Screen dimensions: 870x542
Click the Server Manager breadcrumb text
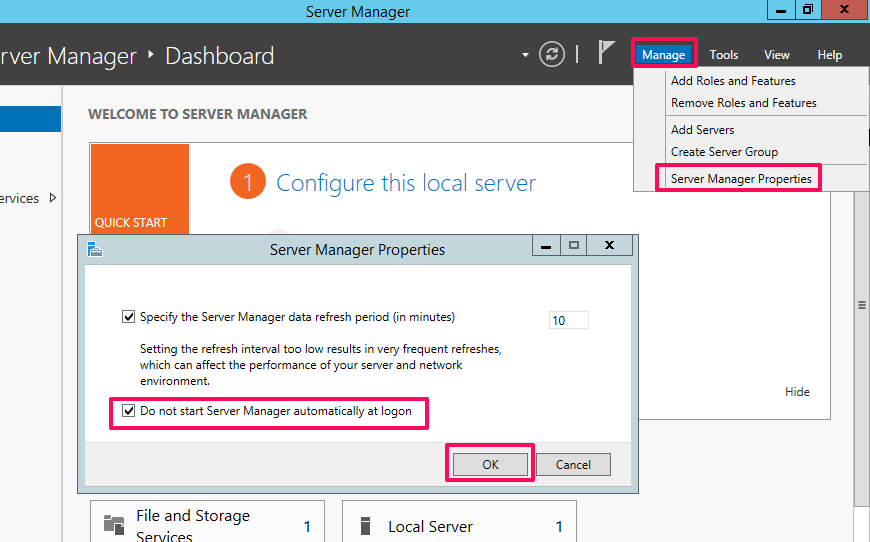pyautogui.click(x=68, y=56)
